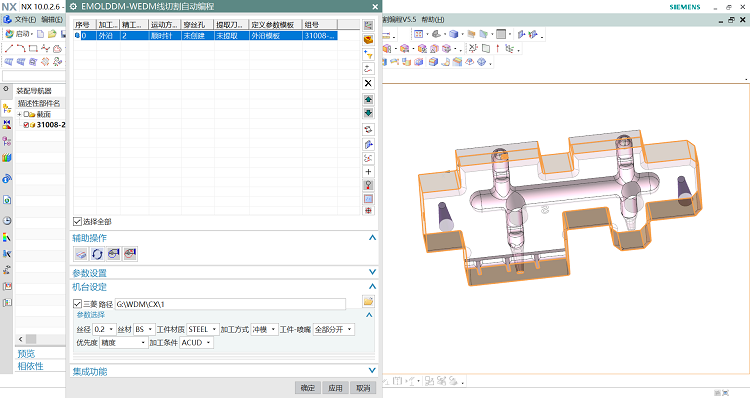Click the red crosshair target icon in the side toolbar
Image resolution: width=750 pixels, height=398 pixels.
point(368,210)
